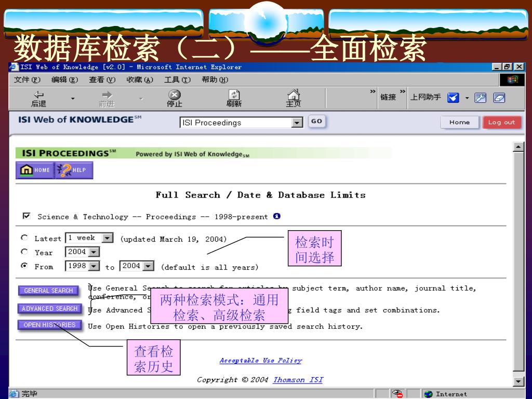
Task: Open the 查看(V) menu
Action: tap(102, 79)
